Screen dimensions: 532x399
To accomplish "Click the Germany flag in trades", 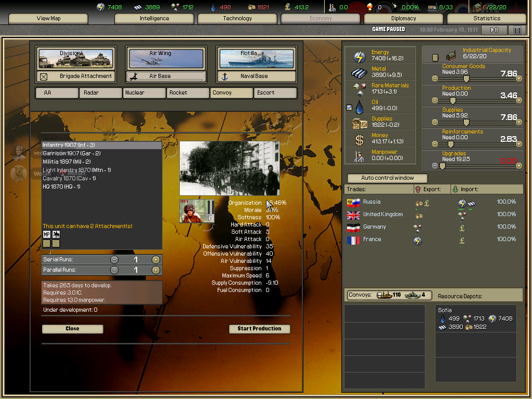I will pos(353,228).
